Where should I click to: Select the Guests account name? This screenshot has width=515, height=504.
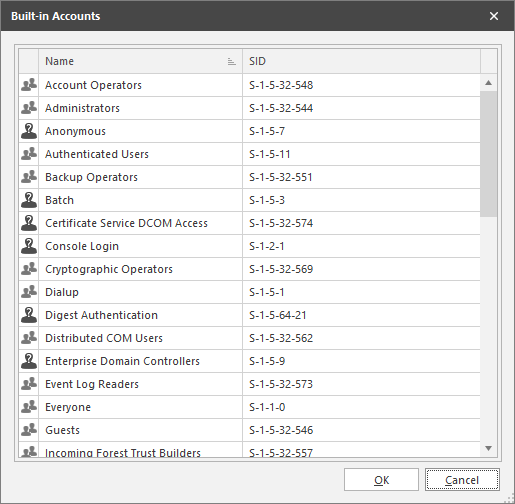tap(62, 430)
